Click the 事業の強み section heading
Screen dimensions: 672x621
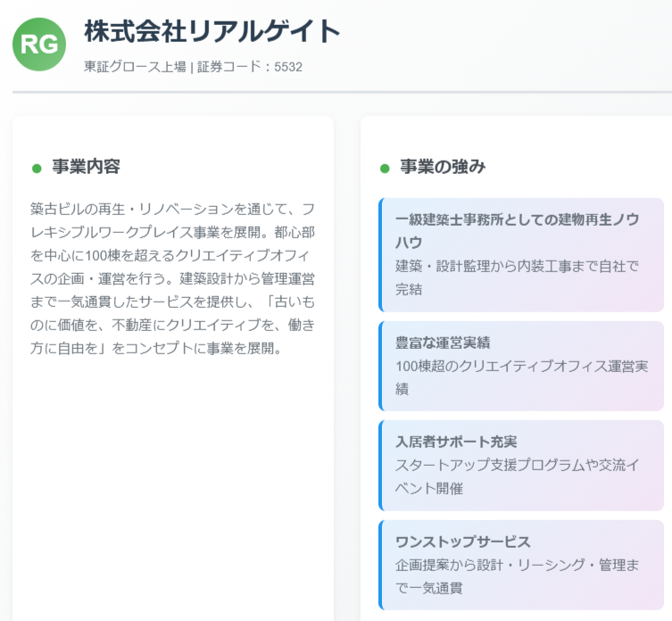point(443,167)
